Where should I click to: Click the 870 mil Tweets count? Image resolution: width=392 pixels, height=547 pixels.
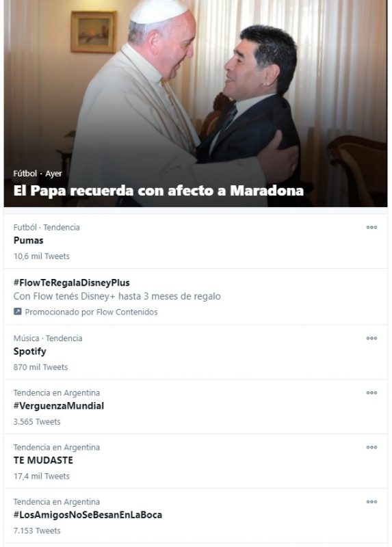coord(40,367)
